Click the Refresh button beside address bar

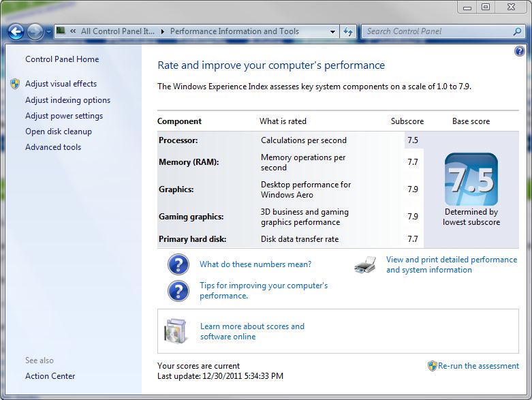(348, 31)
